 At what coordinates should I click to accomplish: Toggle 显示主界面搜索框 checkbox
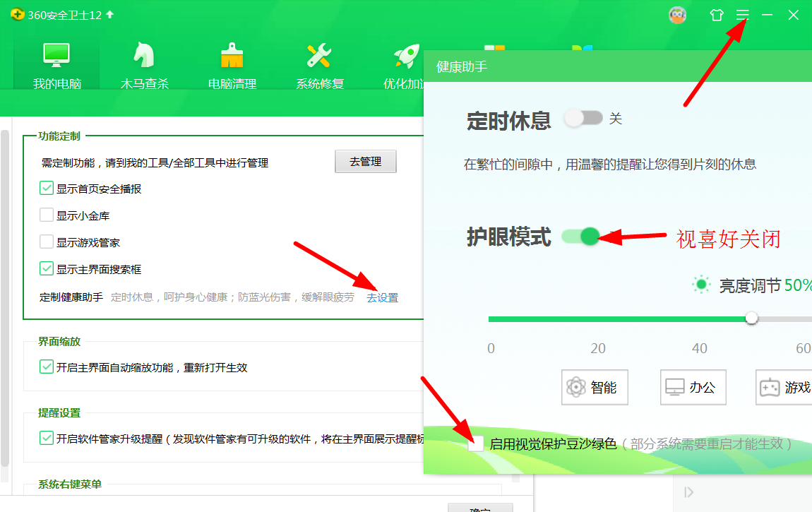pyautogui.click(x=47, y=268)
